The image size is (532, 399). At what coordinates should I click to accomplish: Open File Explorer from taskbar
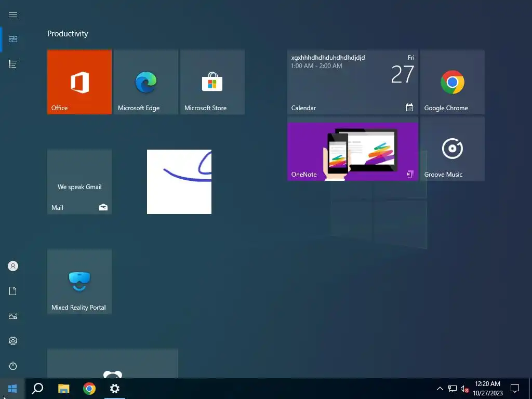[x=63, y=389]
